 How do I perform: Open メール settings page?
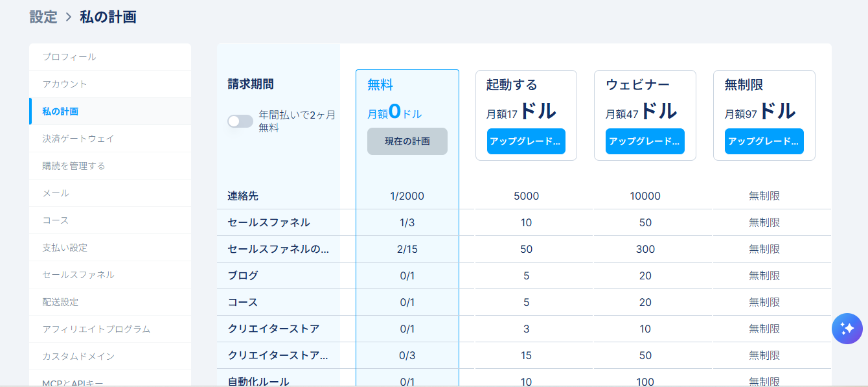(110, 193)
